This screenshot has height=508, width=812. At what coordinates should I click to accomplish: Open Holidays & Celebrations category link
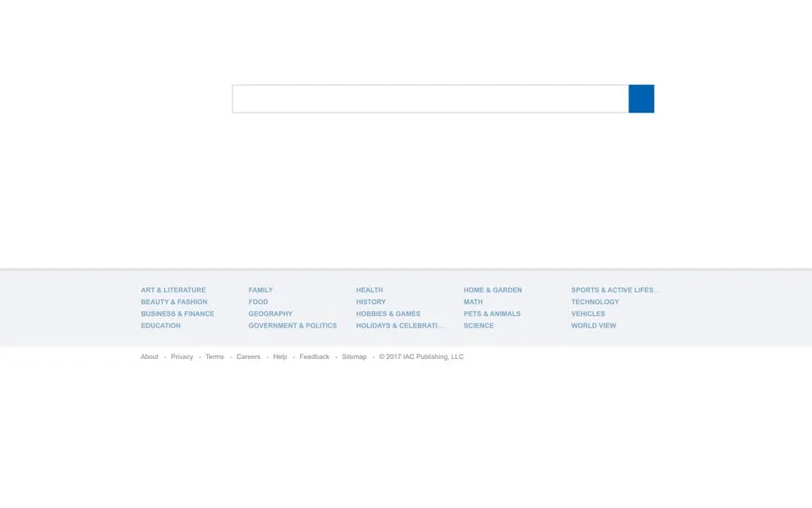coord(400,326)
